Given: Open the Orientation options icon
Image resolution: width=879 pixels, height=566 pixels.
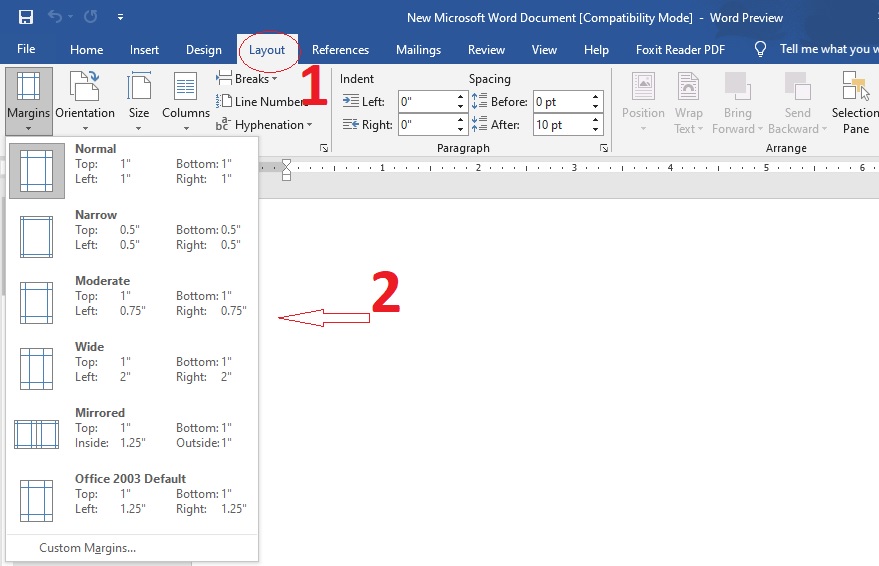Looking at the screenshot, I should 85,88.
